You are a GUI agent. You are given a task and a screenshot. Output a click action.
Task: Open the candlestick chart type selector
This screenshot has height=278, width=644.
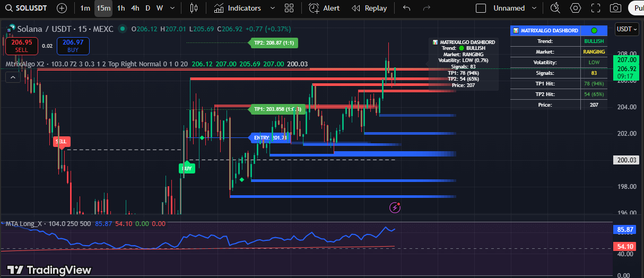point(193,8)
